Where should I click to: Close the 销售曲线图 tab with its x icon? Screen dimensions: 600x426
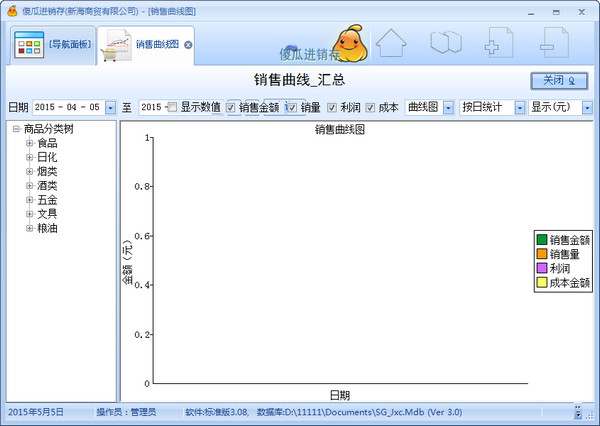pos(188,45)
